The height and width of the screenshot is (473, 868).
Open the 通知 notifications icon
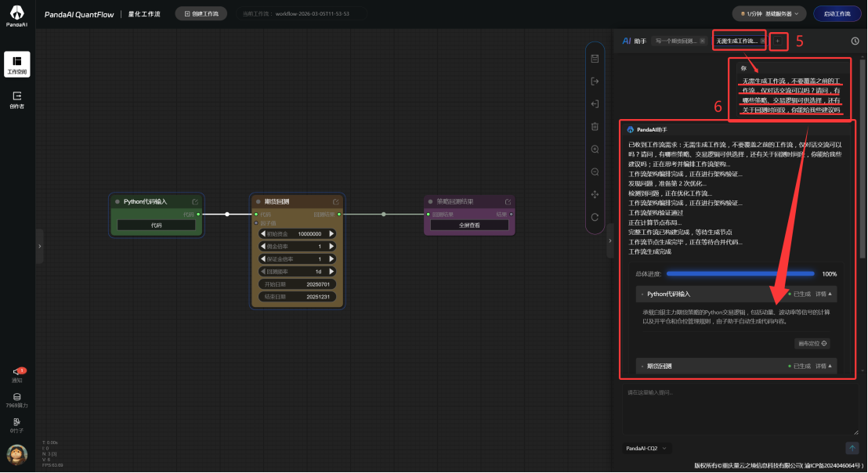[16, 374]
